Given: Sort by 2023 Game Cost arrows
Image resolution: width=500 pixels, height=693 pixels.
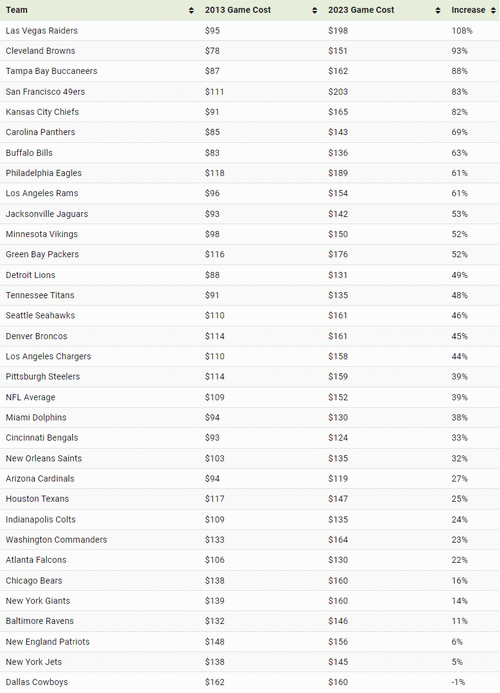Looking at the screenshot, I should click(x=438, y=10).
